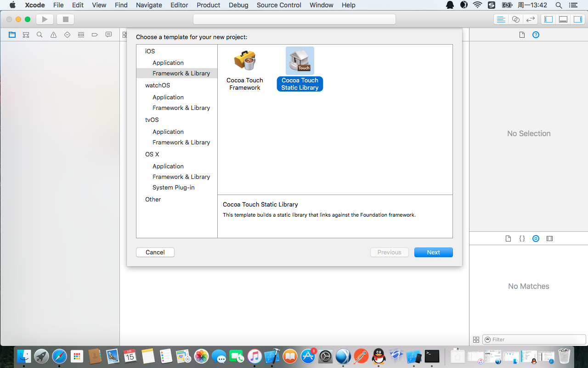This screenshot has width=588, height=368.
Task: Click the Cancel button
Action: (155, 252)
